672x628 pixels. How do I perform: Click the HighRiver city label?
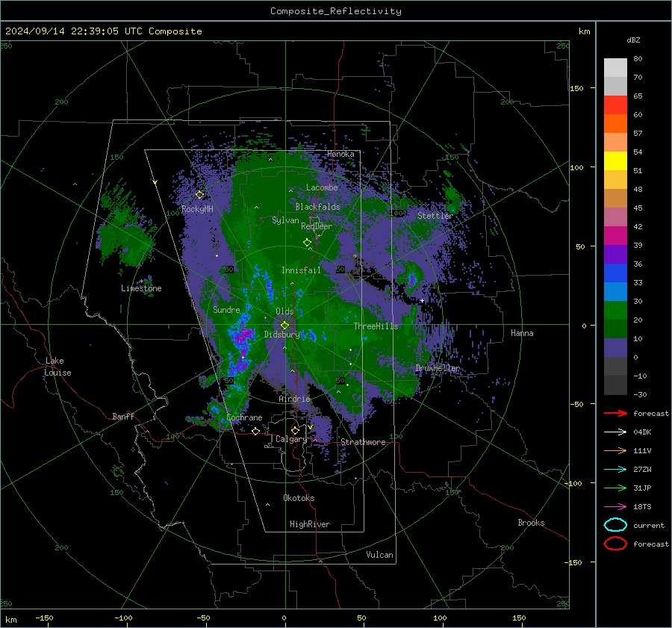[x=310, y=524]
